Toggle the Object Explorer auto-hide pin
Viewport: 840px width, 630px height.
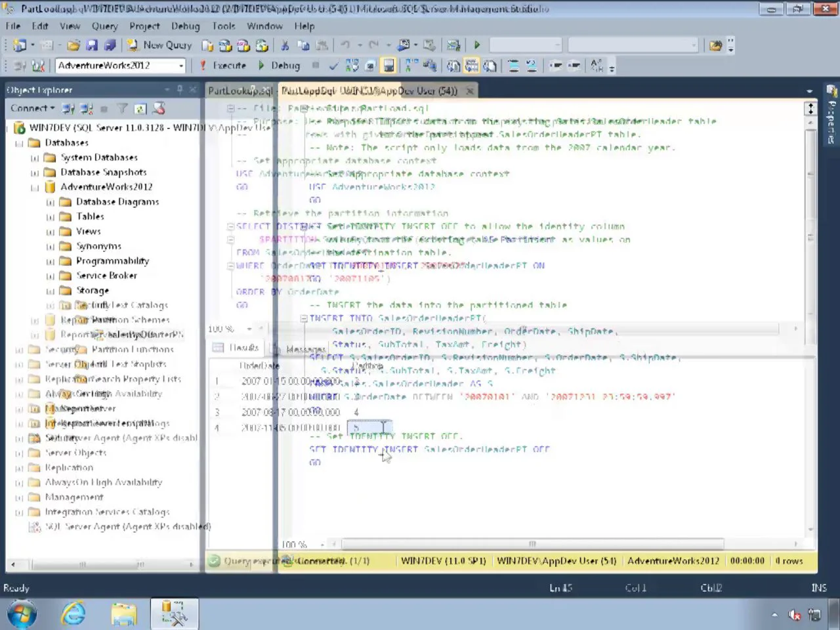(x=180, y=89)
